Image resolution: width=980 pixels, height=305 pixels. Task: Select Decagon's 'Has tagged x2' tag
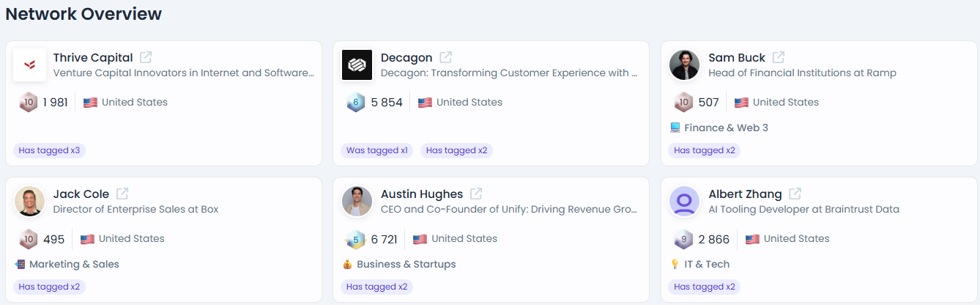point(456,150)
